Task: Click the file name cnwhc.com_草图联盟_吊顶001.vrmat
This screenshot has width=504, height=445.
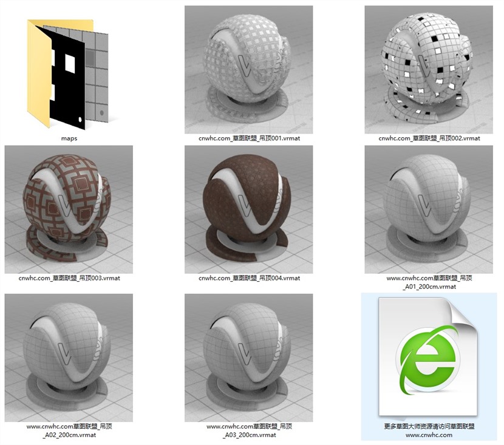Action: (249, 138)
